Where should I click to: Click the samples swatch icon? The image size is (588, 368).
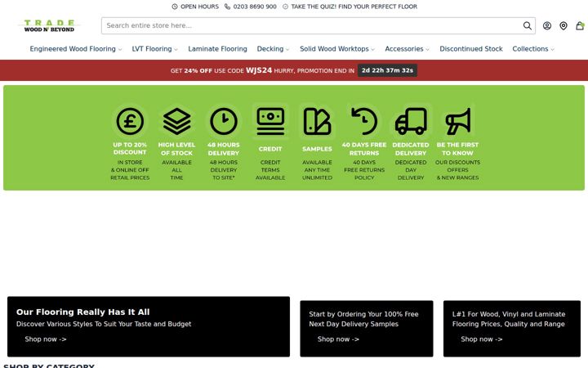[317, 121]
